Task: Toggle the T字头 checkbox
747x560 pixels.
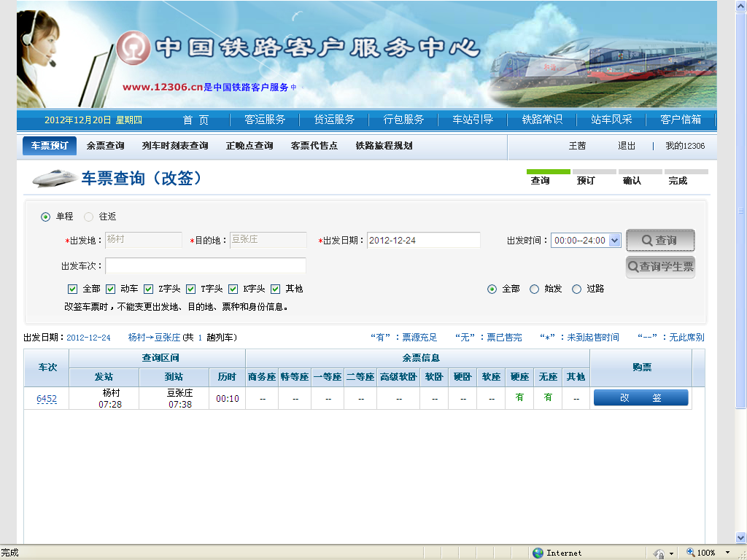Action: coord(190,289)
